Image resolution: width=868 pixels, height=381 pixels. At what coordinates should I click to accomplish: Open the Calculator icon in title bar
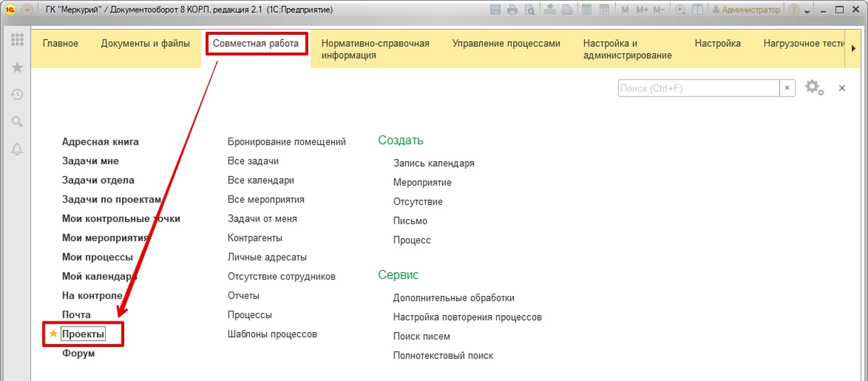587,10
